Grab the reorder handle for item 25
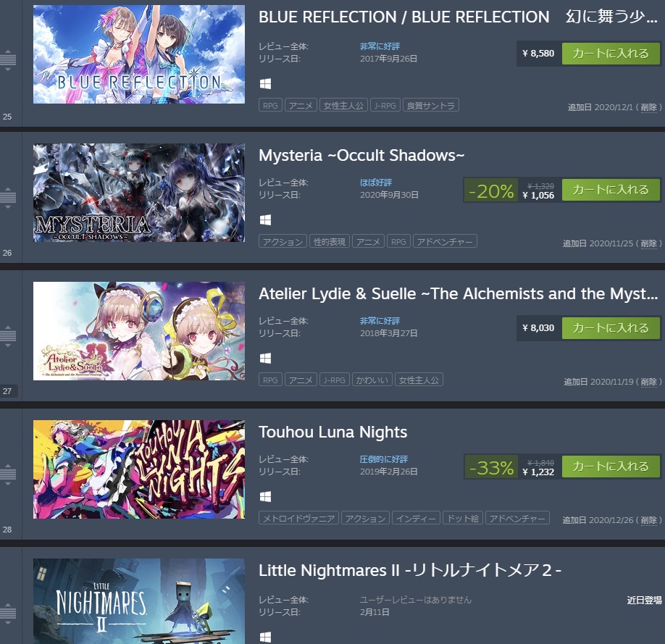The width and height of the screenshot is (665, 644). (8, 60)
